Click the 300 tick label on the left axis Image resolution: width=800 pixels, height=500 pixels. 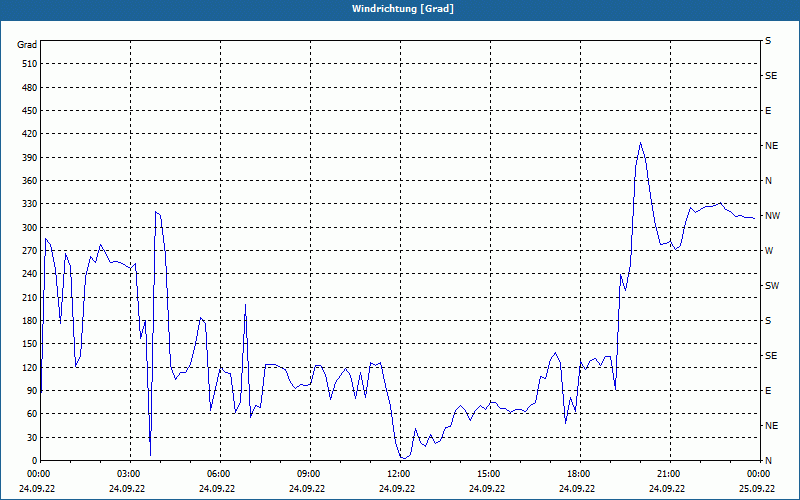tap(29, 227)
